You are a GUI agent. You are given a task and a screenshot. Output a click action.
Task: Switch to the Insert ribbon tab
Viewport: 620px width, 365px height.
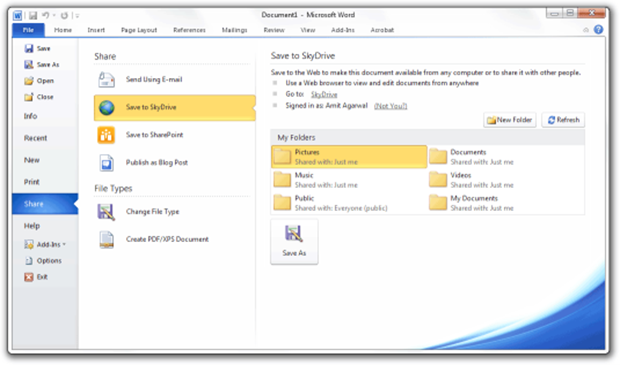click(x=96, y=30)
